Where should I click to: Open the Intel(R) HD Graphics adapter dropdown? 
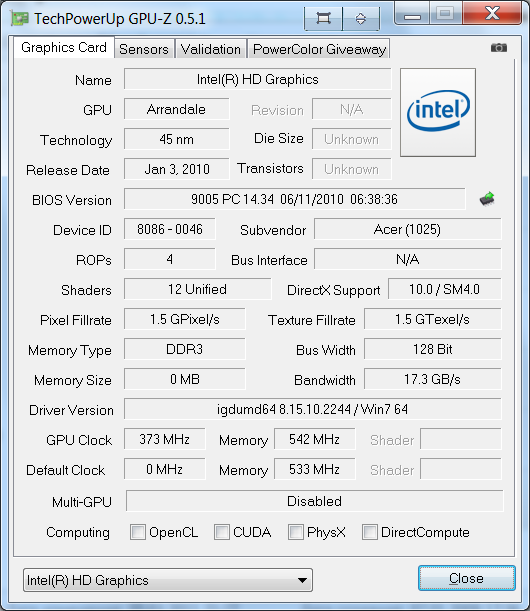(168, 580)
